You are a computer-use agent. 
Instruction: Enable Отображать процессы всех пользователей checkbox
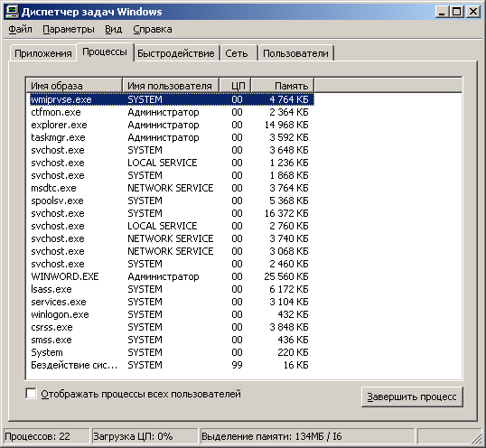(31, 394)
